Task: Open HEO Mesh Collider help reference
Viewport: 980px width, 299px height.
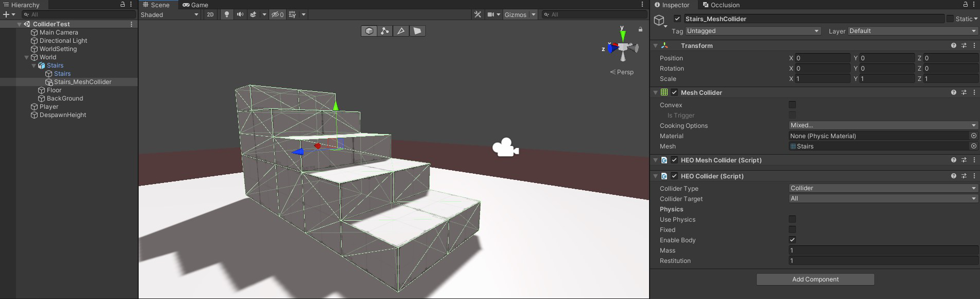Action: 954,160
